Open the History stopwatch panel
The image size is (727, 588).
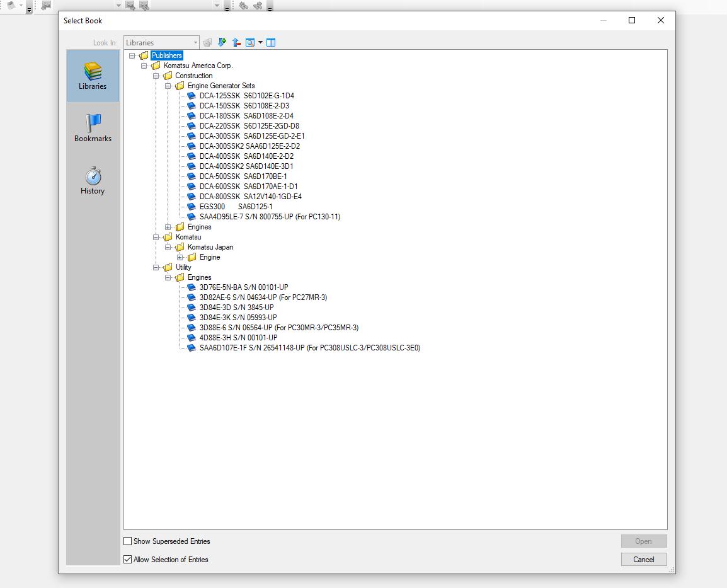[x=93, y=180]
